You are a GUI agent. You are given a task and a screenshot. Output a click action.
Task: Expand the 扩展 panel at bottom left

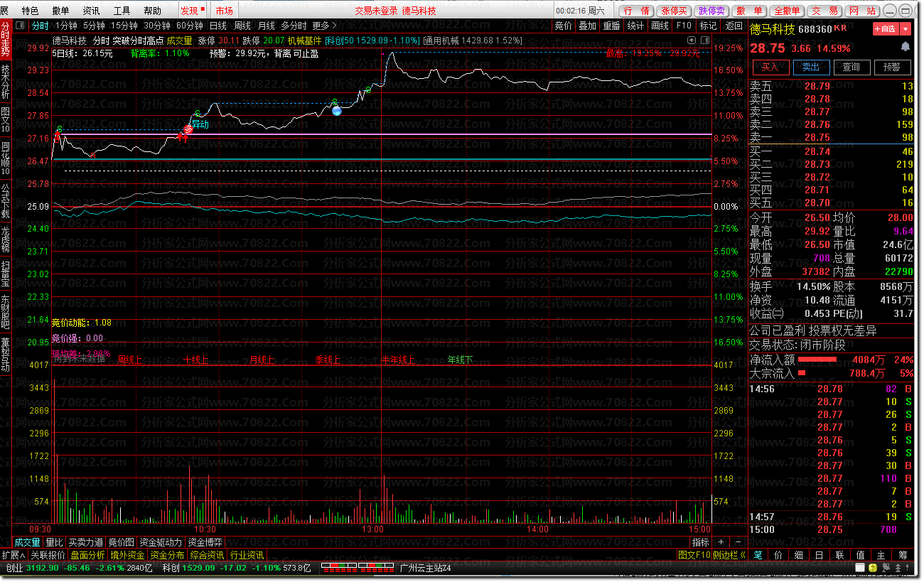coord(14,555)
